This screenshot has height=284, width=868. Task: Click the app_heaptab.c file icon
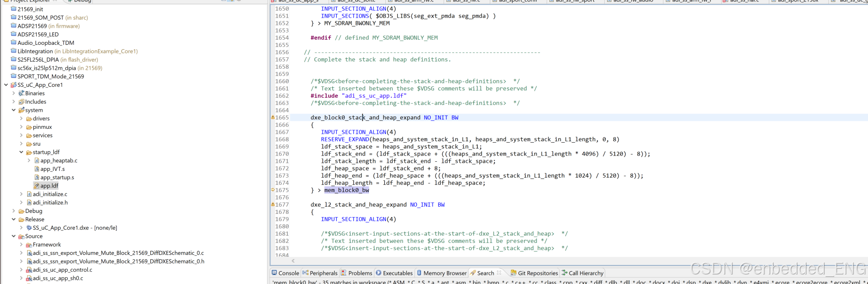tap(36, 160)
